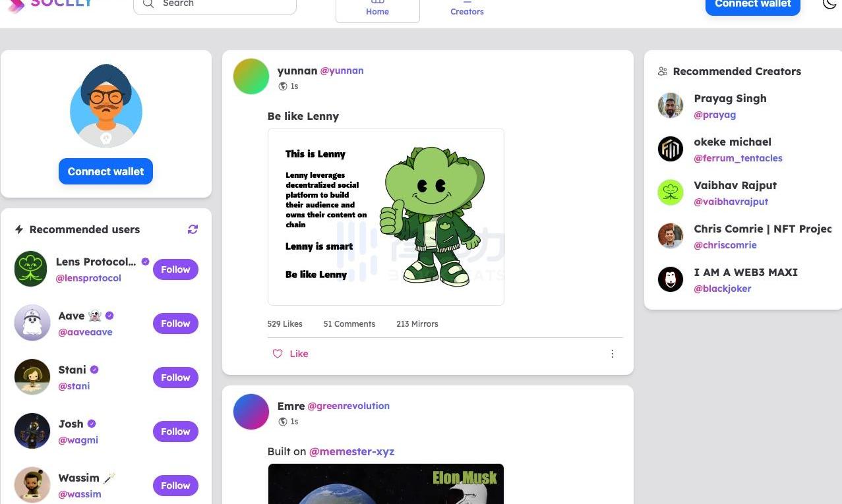Open Emre's gradient profile avatar

pyautogui.click(x=251, y=412)
